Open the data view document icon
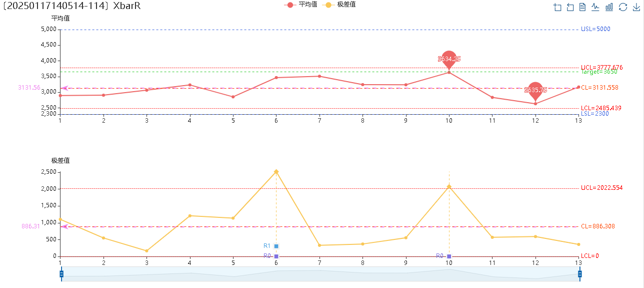 click(582, 7)
